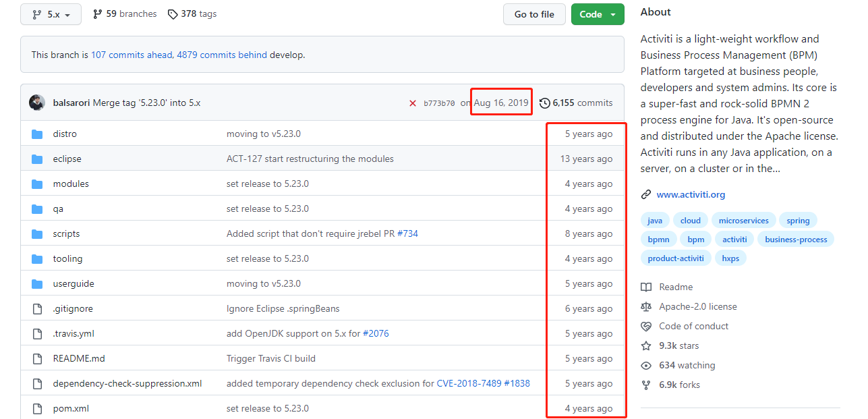Click the .gitignore file icon
The image size is (868, 419).
click(37, 308)
